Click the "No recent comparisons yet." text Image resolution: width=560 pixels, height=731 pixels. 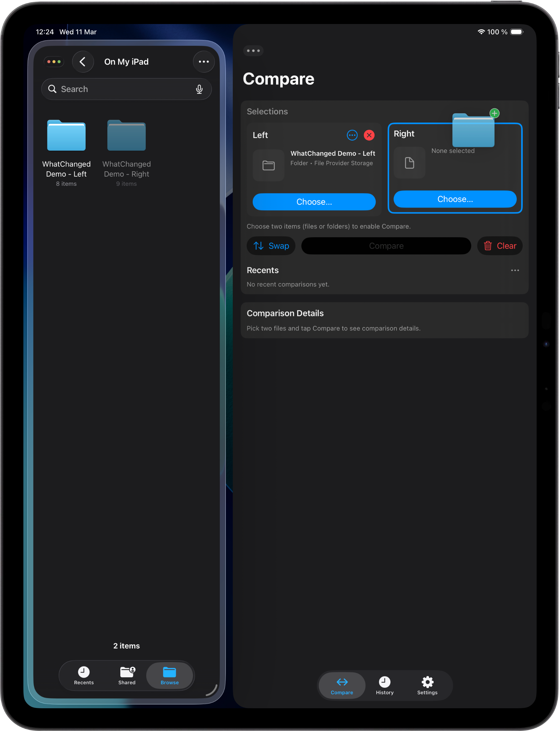click(x=288, y=284)
